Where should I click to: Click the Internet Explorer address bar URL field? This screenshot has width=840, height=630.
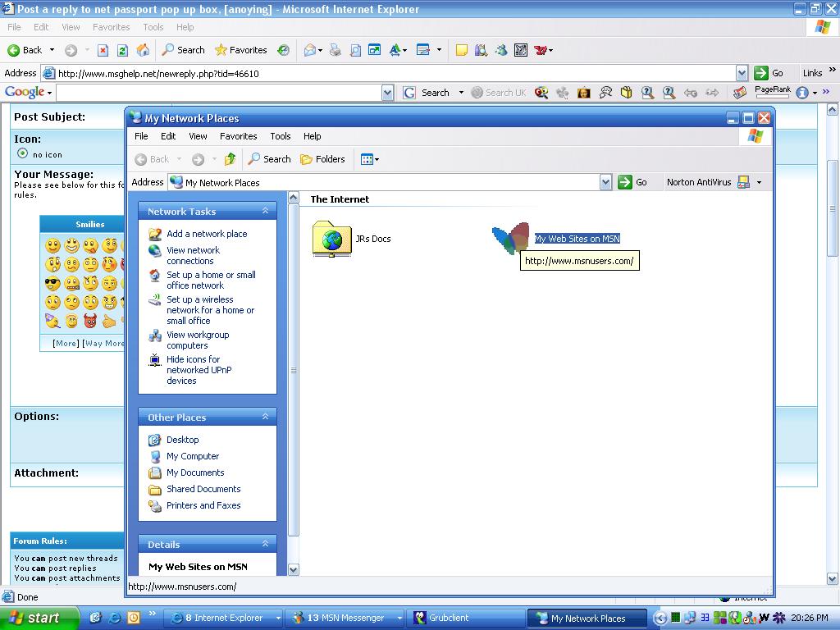(x=394, y=73)
